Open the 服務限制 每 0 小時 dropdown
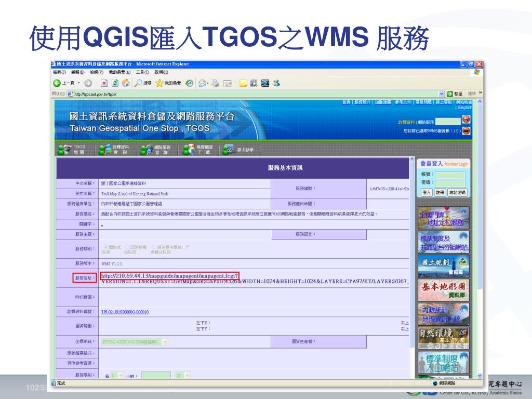532x399 pixels. (x=117, y=375)
